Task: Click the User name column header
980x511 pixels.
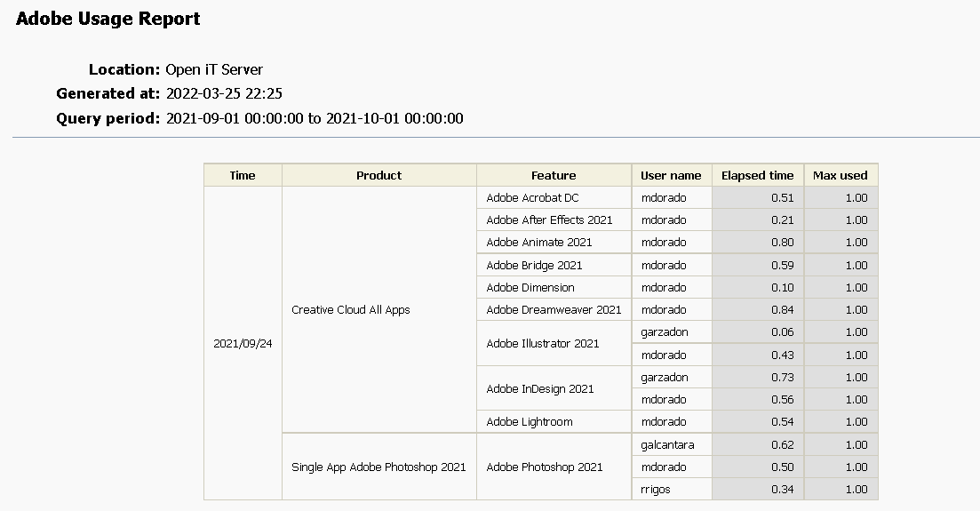Action: click(671, 175)
